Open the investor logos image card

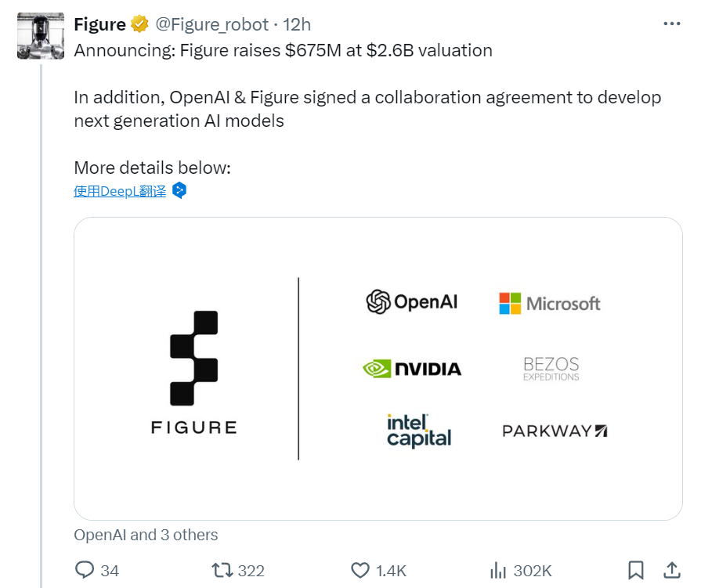pos(378,369)
